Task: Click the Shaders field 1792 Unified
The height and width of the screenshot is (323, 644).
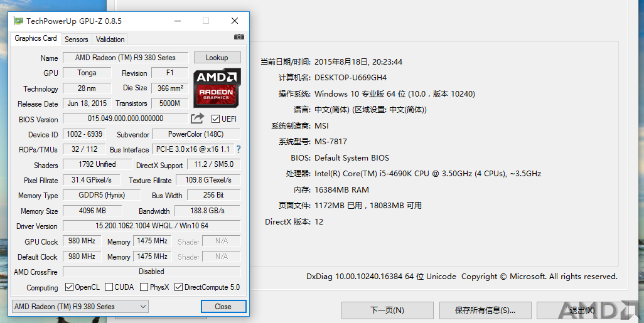Action: pyautogui.click(x=97, y=164)
